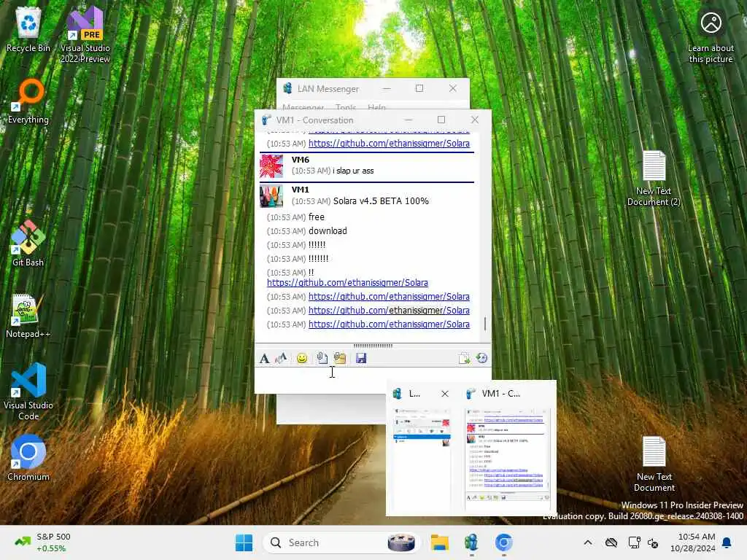Click the volume muted tray icon
The width and height of the screenshot is (747, 560).
[x=653, y=542]
